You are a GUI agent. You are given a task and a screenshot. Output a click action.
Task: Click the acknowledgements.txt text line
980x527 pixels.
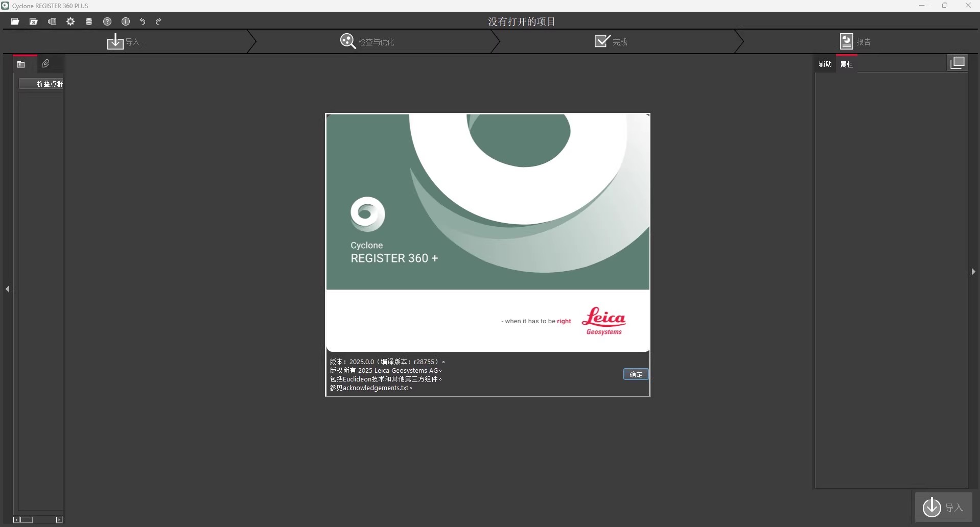[371, 388]
